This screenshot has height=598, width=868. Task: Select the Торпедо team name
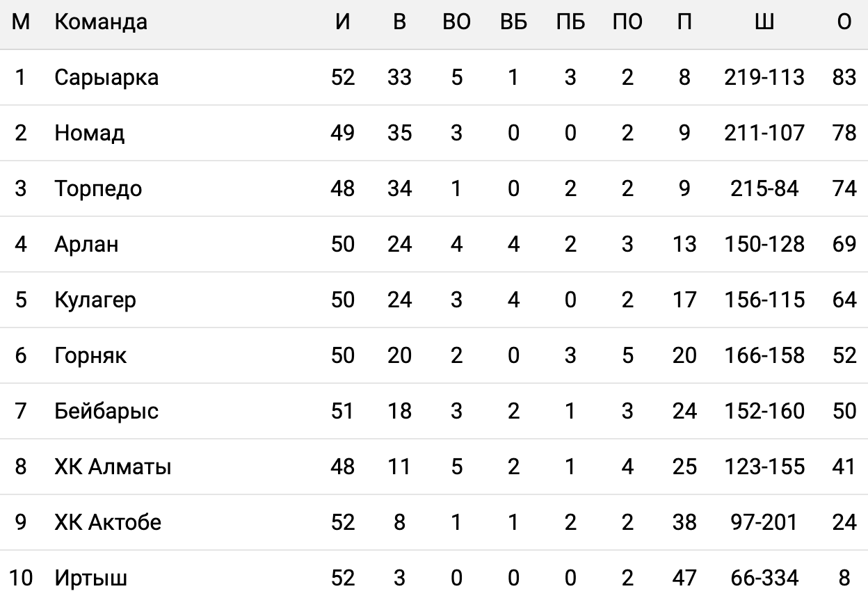click(x=98, y=188)
